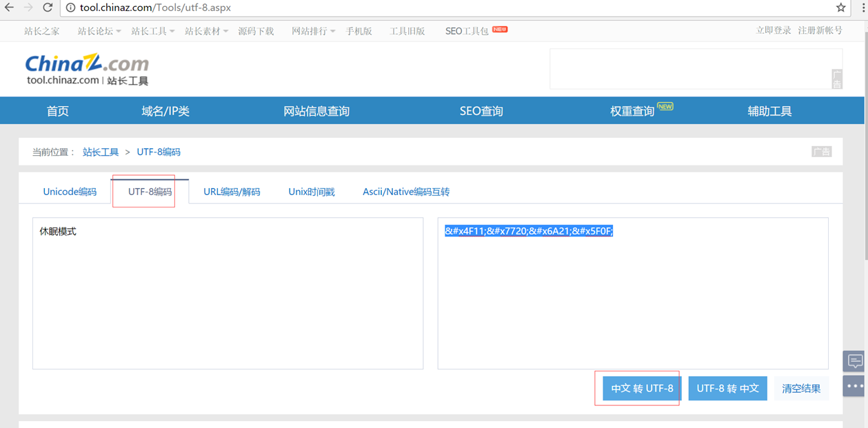The height and width of the screenshot is (428, 868).
Task: Click the ellipsis icon on right edge
Action: (x=854, y=385)
